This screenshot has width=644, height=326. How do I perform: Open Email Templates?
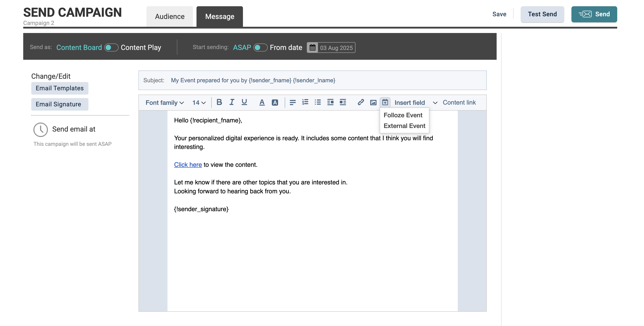click(59, 88)
